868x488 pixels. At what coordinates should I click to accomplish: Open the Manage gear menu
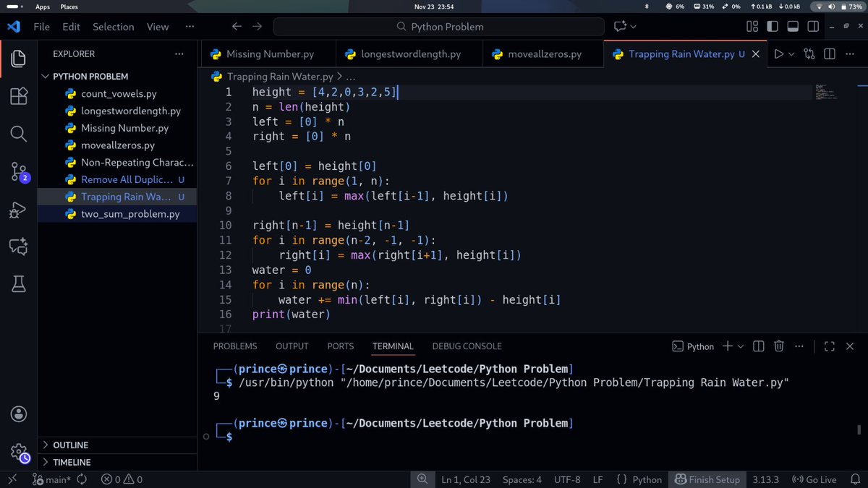click(x=19, y=452)
